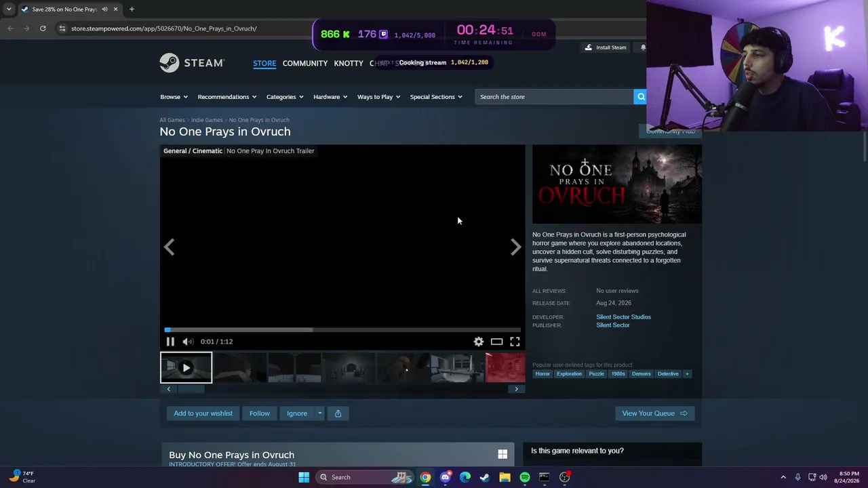Go to All Games breadcrumb

click(172, 120)
